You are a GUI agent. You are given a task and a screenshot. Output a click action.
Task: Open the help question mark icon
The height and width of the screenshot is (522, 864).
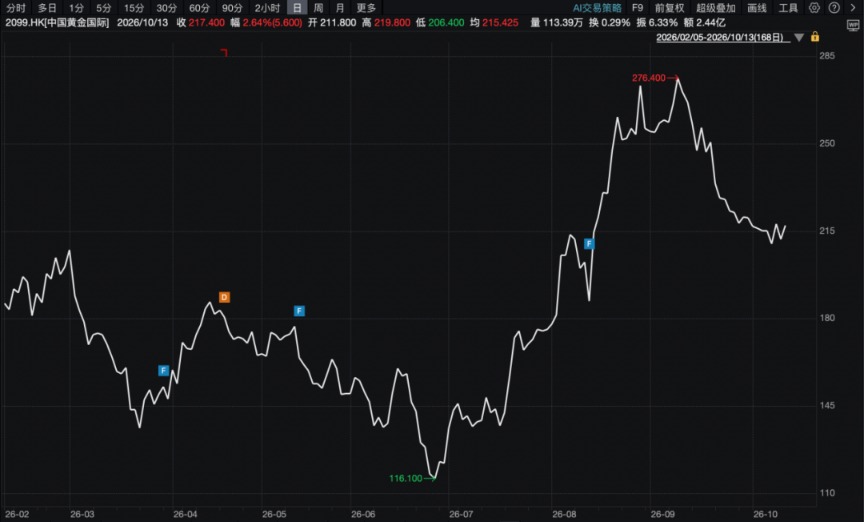pyautogui.click(x=834, y=8)
